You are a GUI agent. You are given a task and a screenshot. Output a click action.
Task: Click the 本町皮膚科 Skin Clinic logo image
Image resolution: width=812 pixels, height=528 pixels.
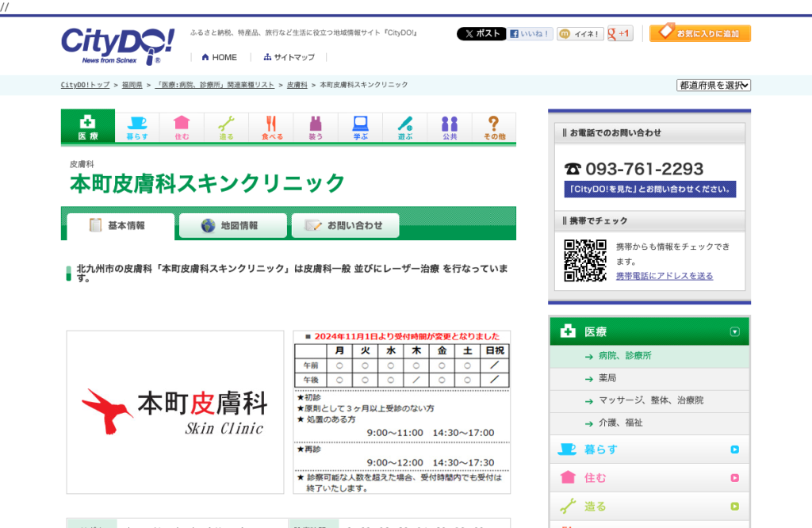click(175, 412)
